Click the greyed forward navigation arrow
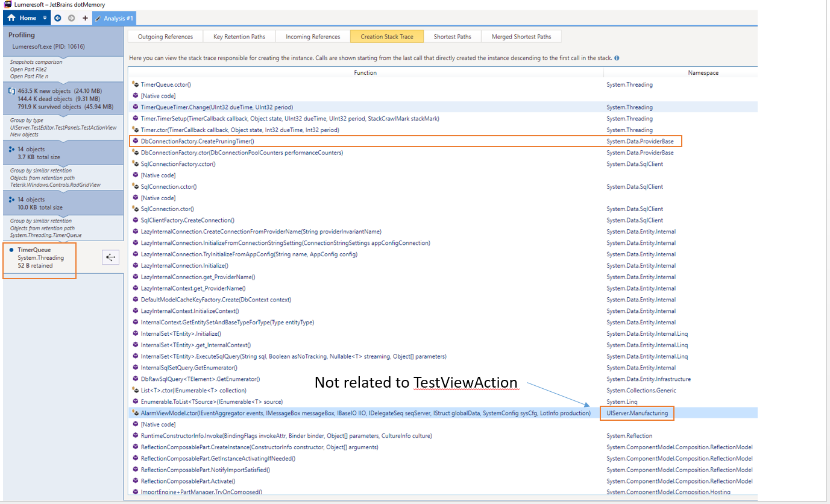The width and height of the screenshot is (830, 504). tap(71, 18)
